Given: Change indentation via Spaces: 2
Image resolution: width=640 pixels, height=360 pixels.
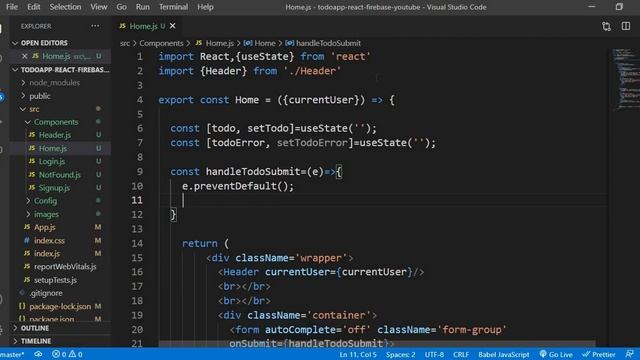Looking at the screenshot, I should point(400,354).
